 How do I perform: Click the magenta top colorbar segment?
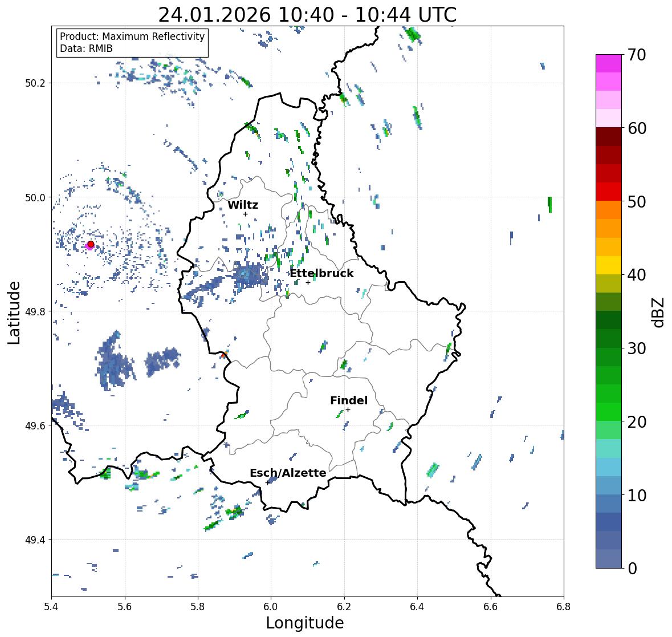609,63
